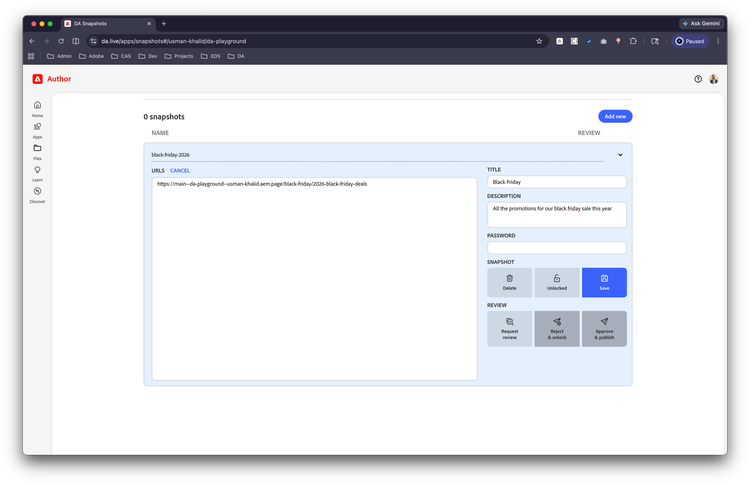Open the Chrome three-dot menu
Viewport: 750px width, 485px height.
tap(718, 41)
